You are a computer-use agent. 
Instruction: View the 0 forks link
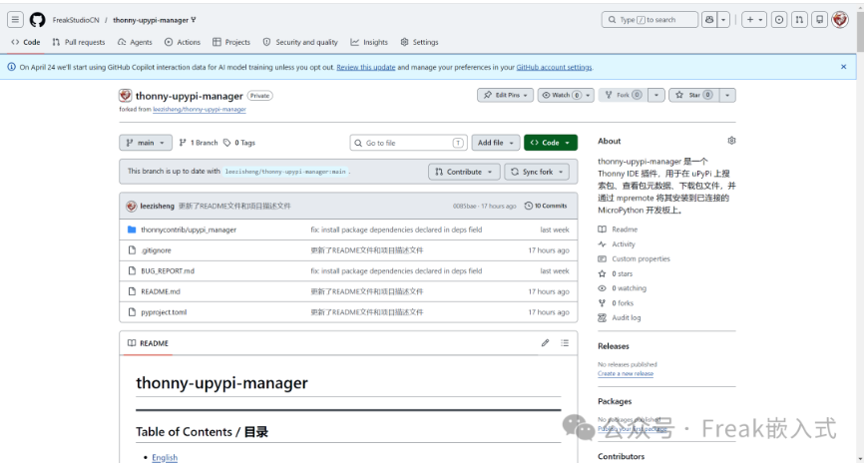pos(616,303)
